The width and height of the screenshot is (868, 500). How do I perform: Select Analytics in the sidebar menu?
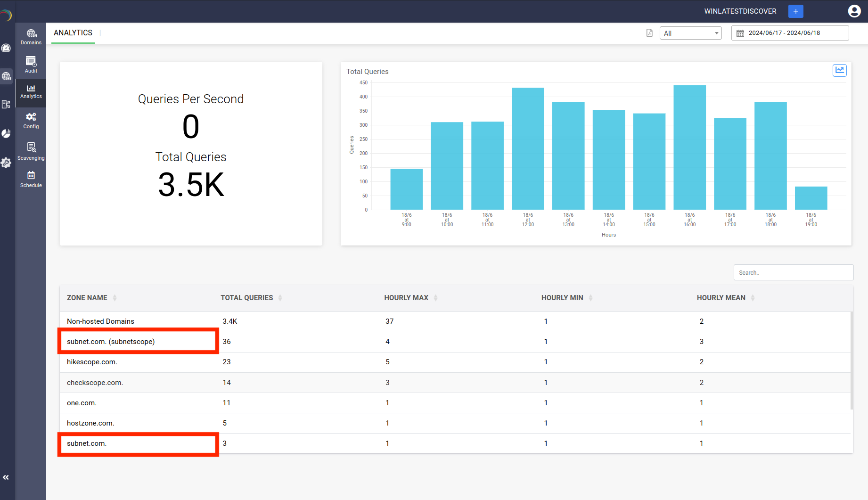pyautogui.click(x=31, y=91)
